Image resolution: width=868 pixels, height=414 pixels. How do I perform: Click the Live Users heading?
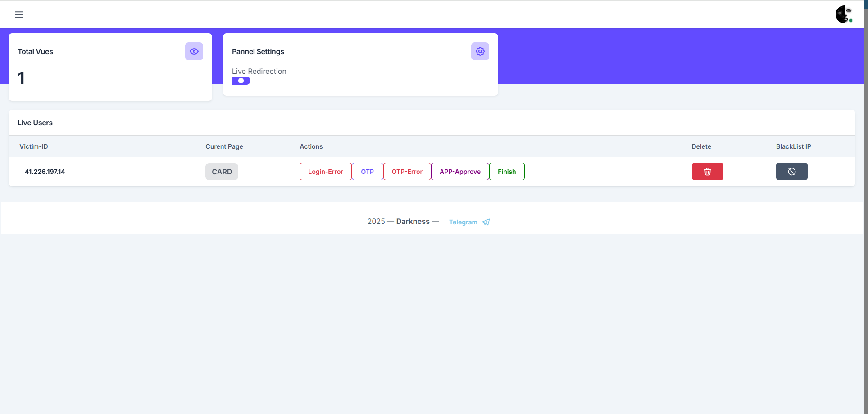click(x=35, y=123)
